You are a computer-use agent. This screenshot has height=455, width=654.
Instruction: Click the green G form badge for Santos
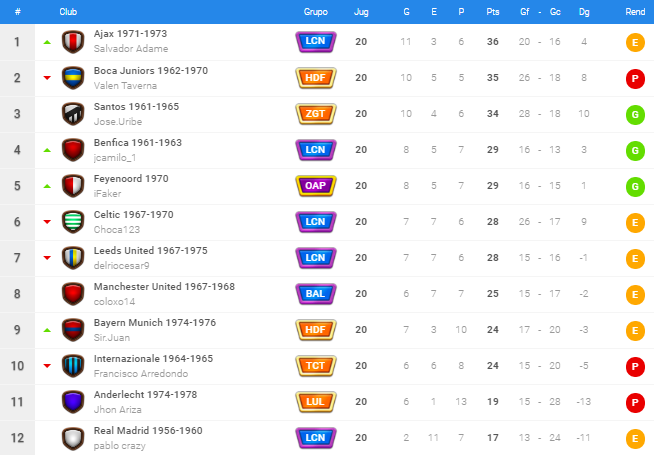[x=635, y=115]
